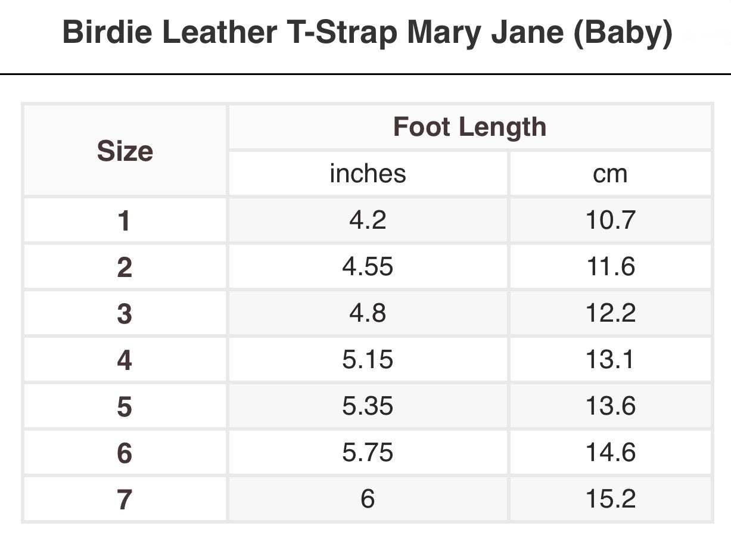731x560 pixels.
Task: Pick size 5 in the Size column
Action: click(x=124, y=407)
